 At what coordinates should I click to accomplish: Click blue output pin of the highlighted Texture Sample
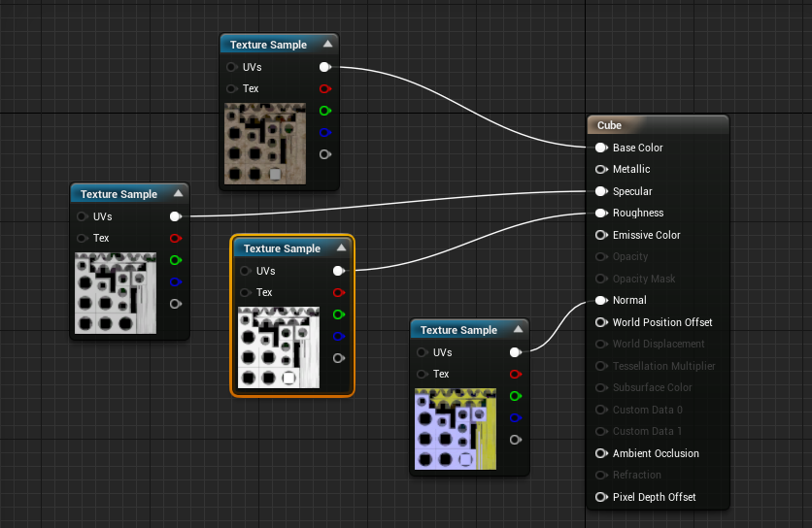(338, 337)
